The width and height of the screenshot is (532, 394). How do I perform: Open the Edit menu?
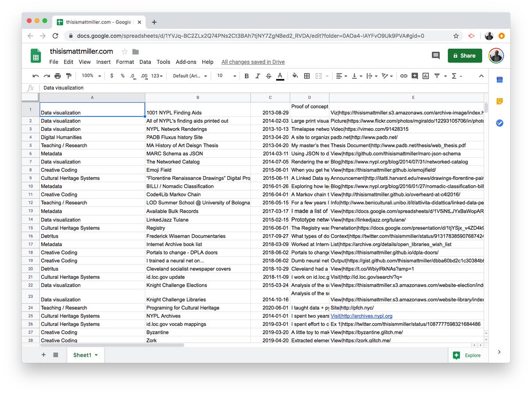pos(68,62)
